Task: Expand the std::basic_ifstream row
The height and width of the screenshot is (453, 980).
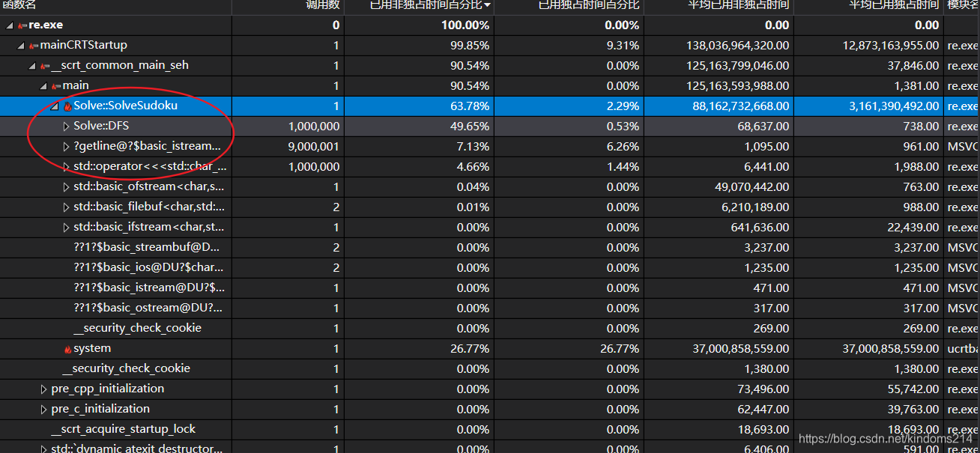Action: pos(66,228)
